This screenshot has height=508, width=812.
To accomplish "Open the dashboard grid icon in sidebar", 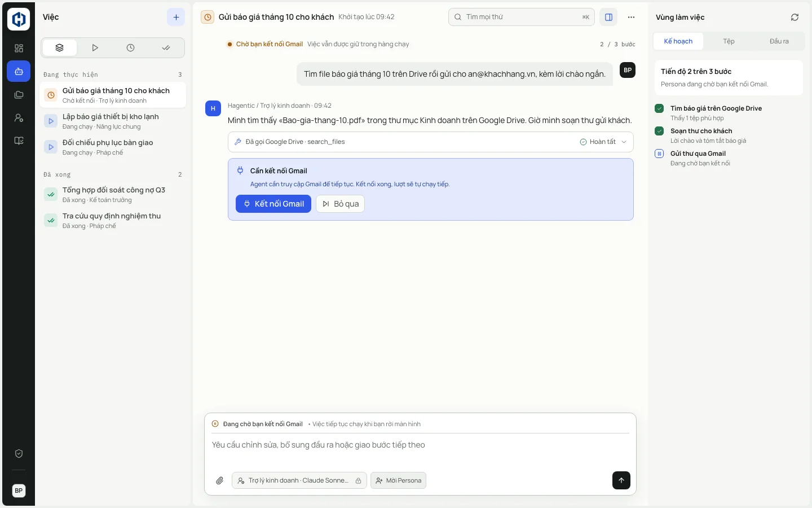I will point(19,49).
